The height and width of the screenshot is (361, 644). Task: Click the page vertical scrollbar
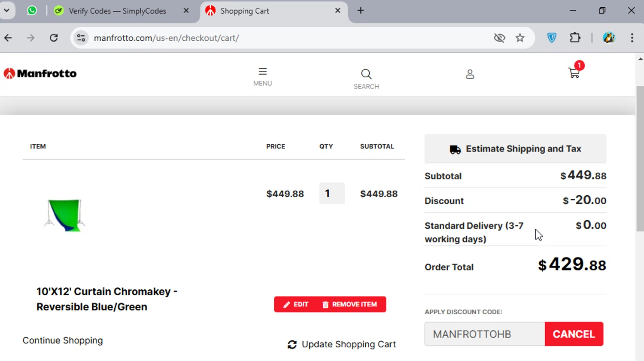pos(640,159)
